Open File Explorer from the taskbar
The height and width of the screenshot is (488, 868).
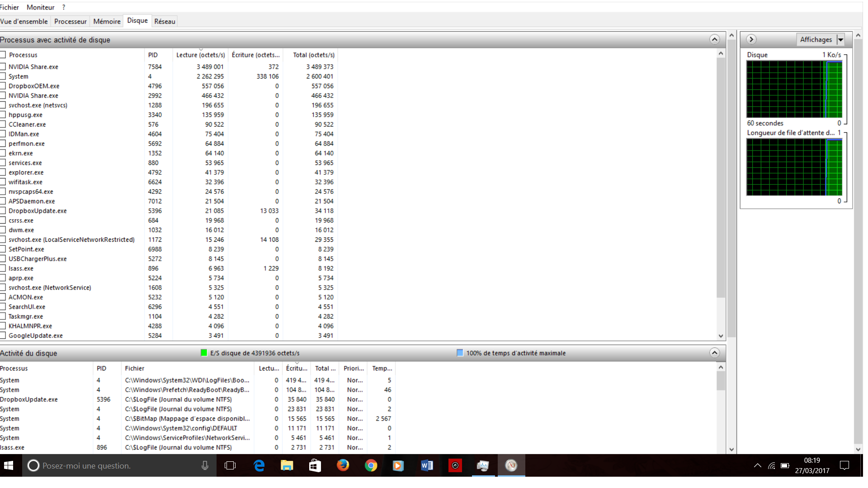pyautogui.click(x=287, y=465)
